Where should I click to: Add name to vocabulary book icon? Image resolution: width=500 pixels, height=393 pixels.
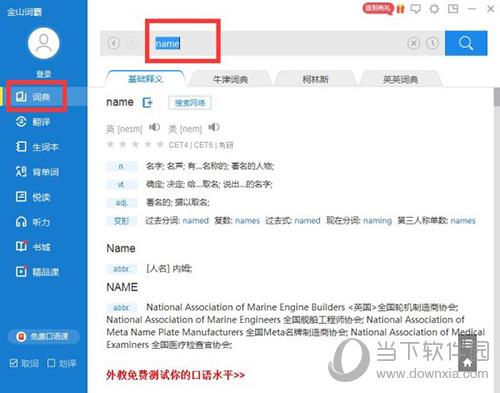click(x=147, y=102)
